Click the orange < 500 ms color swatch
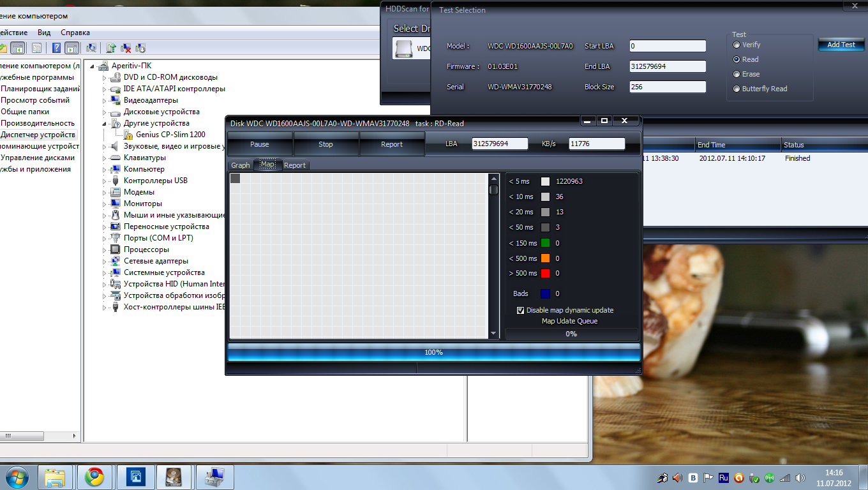Screen dimensions: 868x490 point(545,258)
